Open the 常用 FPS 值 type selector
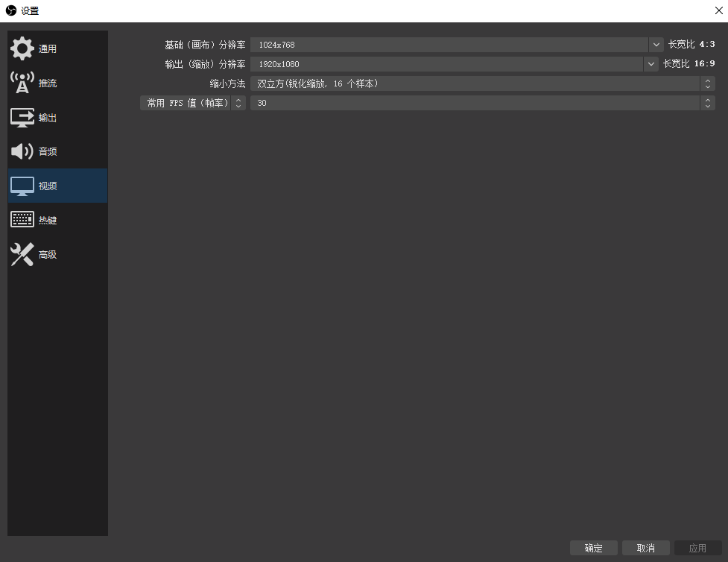Screen dimensions: 728x562 [193, 103]
